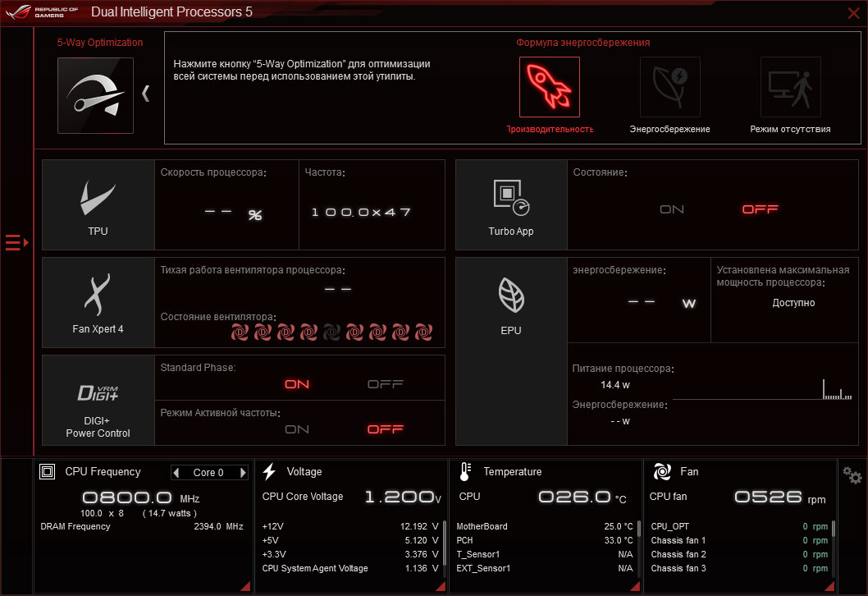Viewport: 868px width, 596px height.
Task: Set Standard Phase to OFF
Action: point(386,384)
